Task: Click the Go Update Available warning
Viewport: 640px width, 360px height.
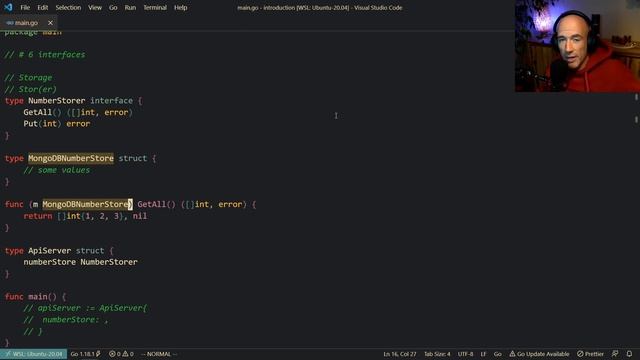Action: [539, 354]
